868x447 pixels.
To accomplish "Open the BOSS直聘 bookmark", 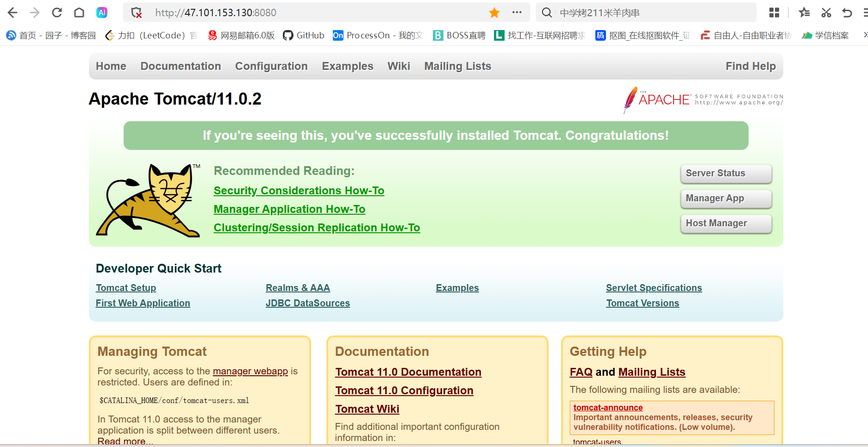I will (x=459, y=35).
